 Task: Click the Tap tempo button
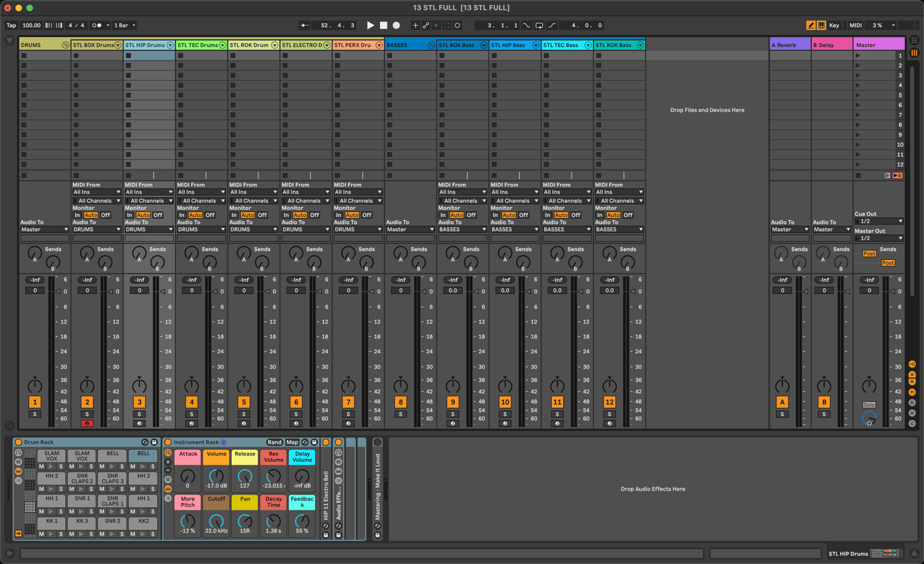tap(11, 25)
